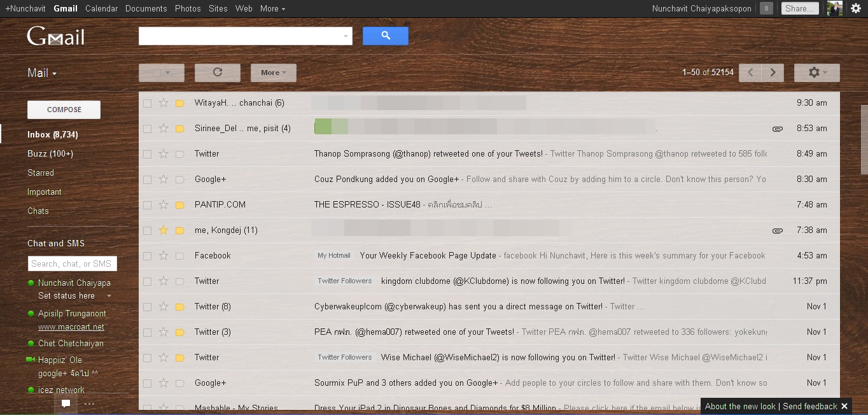Toggle importance marker on PANTIP.COM email
The height and width of the screenshot is (415, 868).
tap(179, 205)
